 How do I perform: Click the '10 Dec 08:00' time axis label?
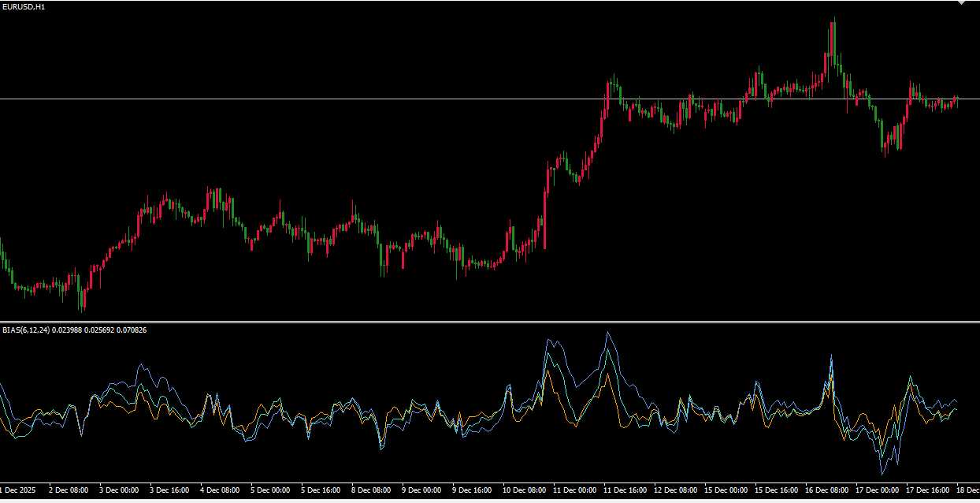pos(523,490)
